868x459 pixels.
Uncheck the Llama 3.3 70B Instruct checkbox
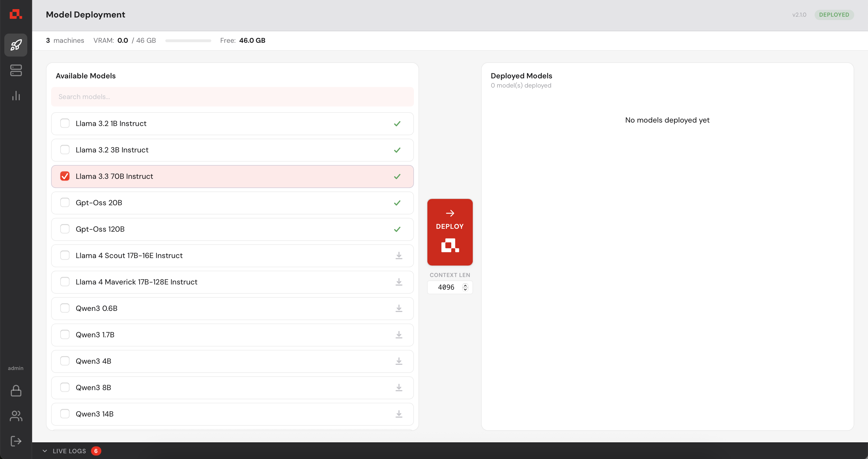tap(65, 176)
